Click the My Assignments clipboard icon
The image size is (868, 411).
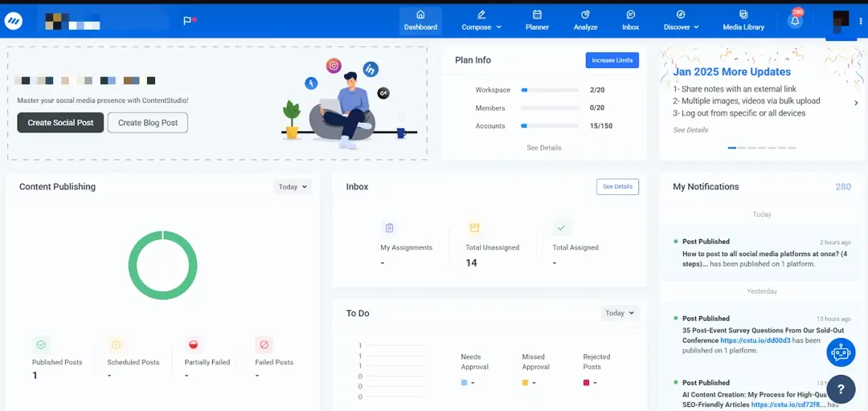389,228
